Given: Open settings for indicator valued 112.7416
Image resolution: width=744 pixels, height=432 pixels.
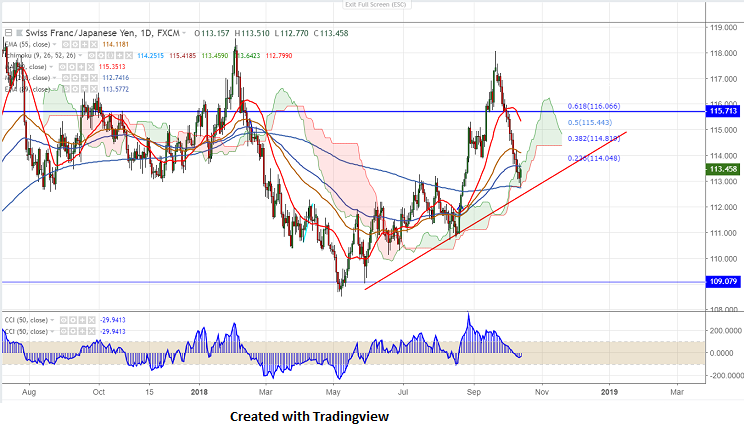Looking at the screenshot, I should tap(75, 78).
